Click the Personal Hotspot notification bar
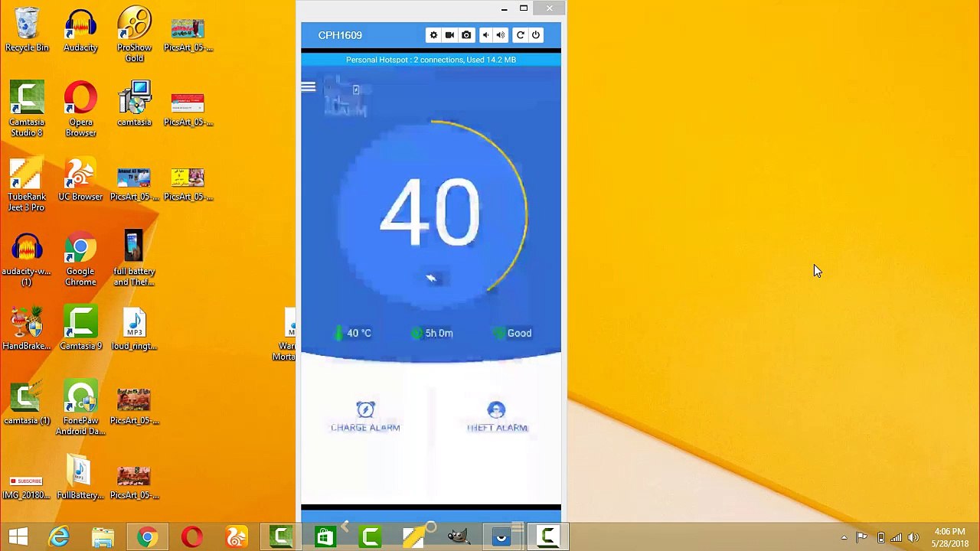Image resolution: width=980 pixels, height=551 pixels. click(431, 60)
